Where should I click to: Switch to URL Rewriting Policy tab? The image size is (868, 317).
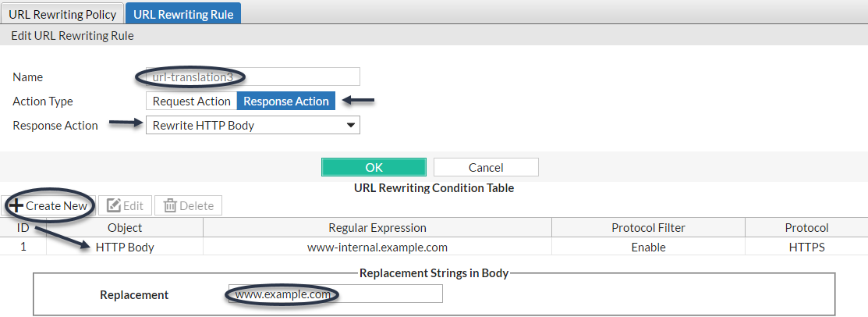tap(62, 13)
